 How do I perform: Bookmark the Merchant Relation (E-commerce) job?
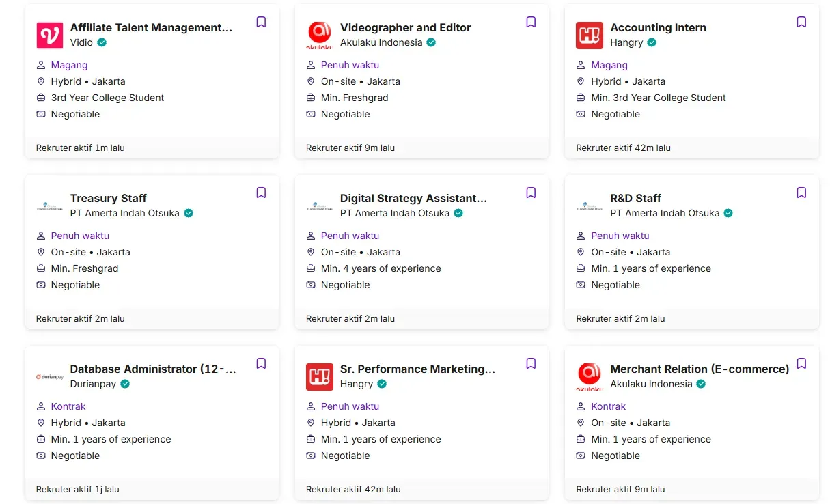click(x=801, y=364)
